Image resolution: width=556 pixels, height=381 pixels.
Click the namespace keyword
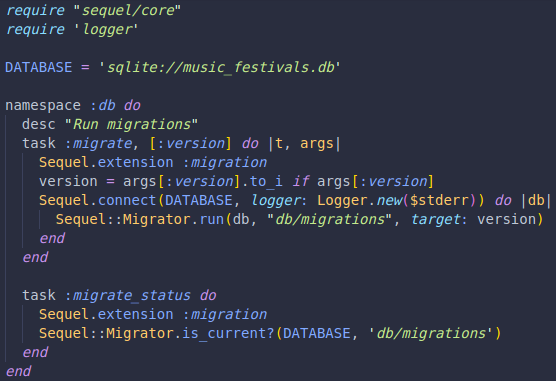(x=43, y=105)
